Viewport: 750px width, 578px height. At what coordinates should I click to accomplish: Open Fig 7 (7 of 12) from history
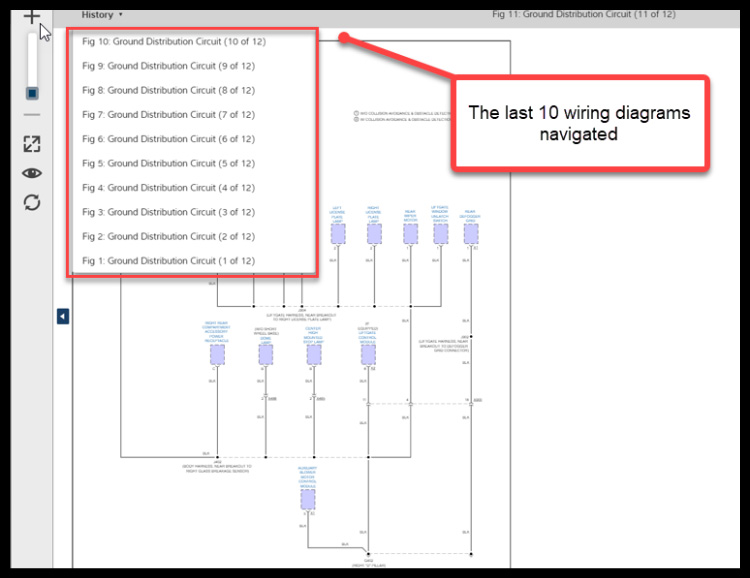(168, 115)
